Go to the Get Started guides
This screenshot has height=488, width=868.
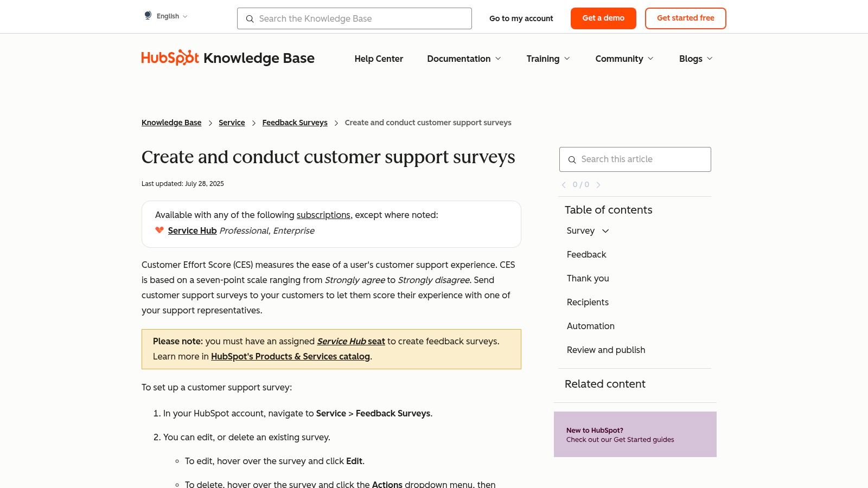[x=620, y=440]
